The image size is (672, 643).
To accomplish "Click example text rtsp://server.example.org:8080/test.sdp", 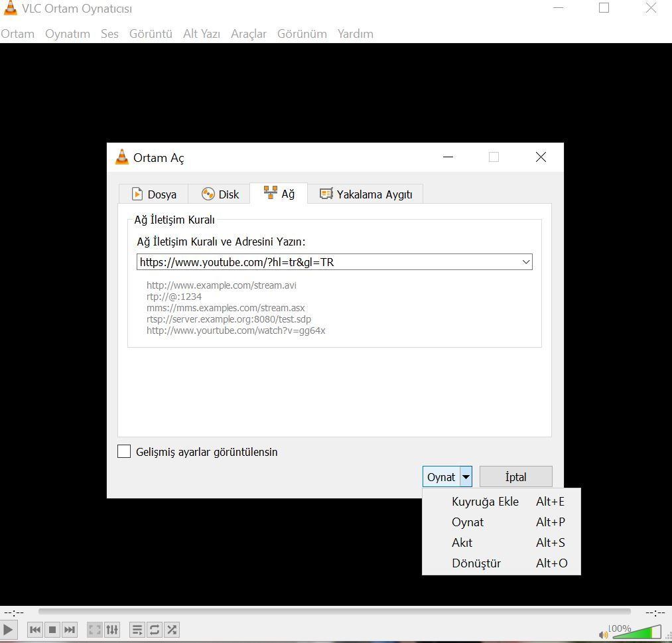I will coord(229,319).
